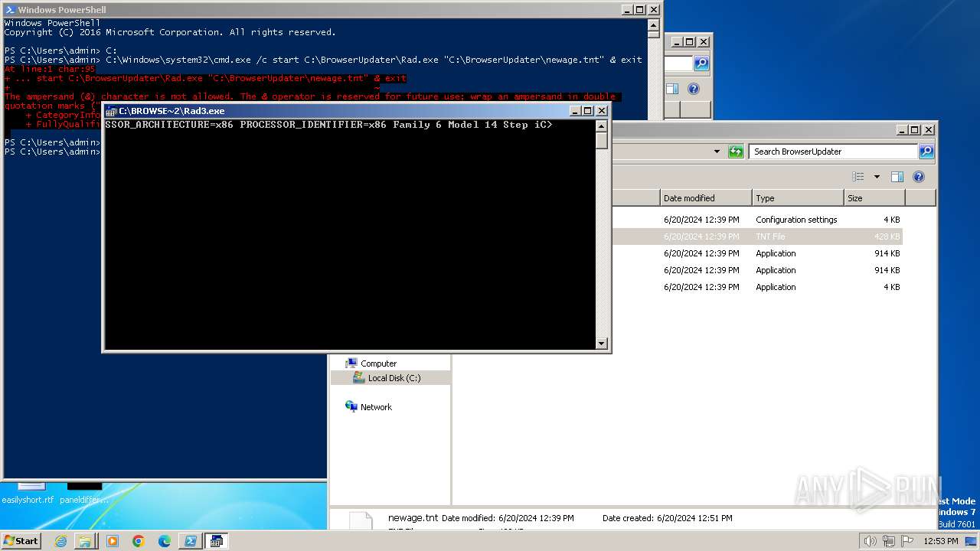Click the newage.tnt file icon in the details pane
This screenshot has width=980, height=551.
(x=361, y=520)
